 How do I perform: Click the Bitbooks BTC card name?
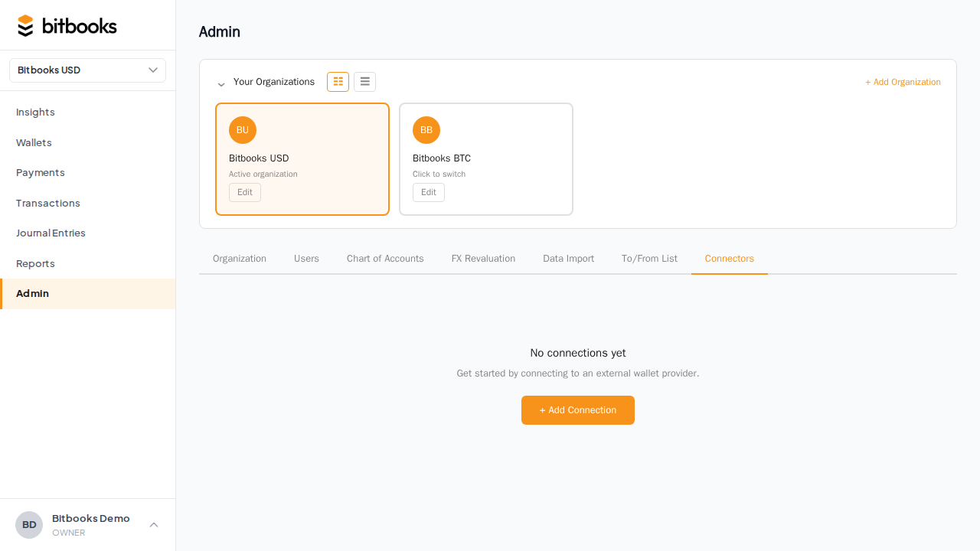[x=442, y=158]
